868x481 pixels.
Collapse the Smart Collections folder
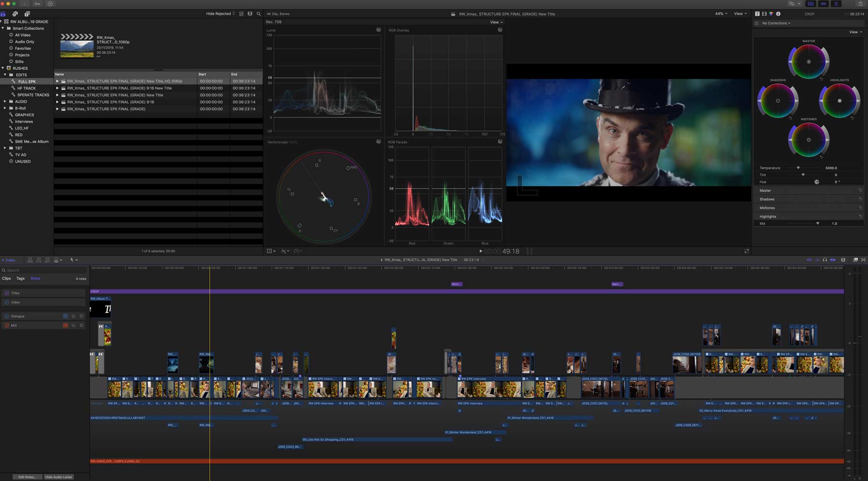coord(3,28)
